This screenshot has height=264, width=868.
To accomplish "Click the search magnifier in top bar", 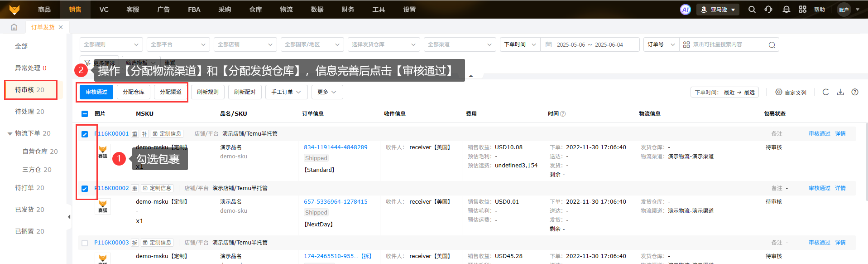I will (752, 10).
